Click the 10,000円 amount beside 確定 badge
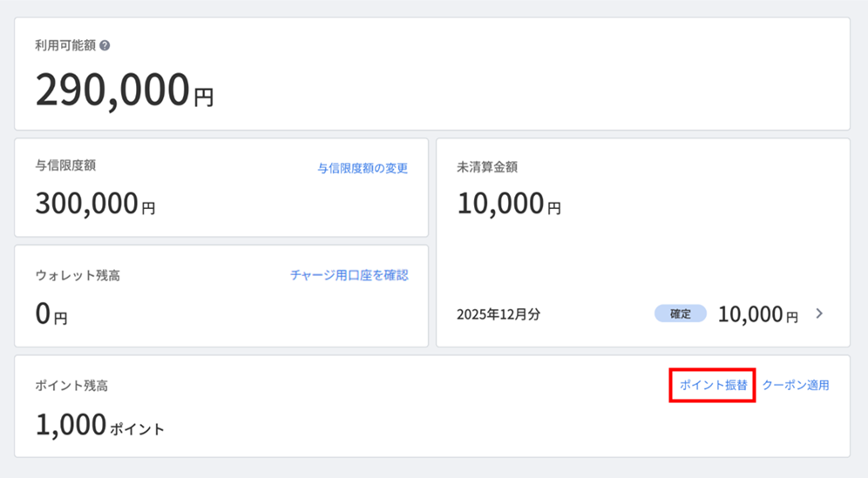The height and width of the screenshot is (478, 868). tap(757, 315)
